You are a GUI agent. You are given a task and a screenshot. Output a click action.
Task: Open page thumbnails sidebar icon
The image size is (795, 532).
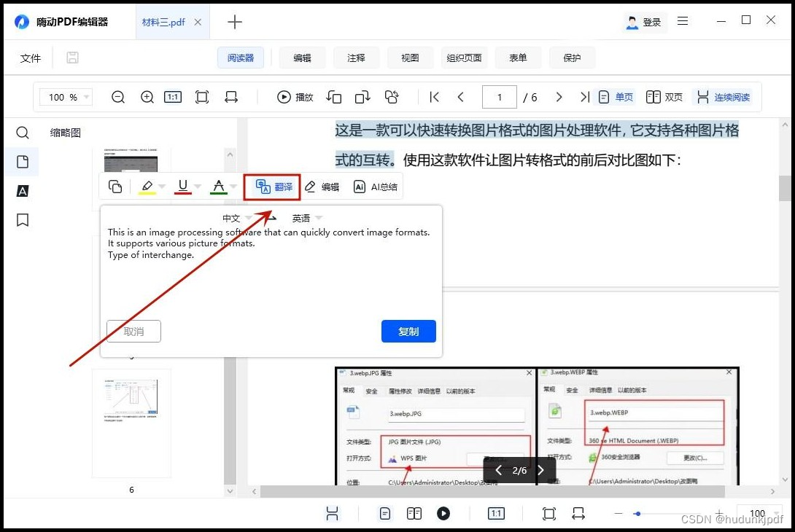click(23, 162)
